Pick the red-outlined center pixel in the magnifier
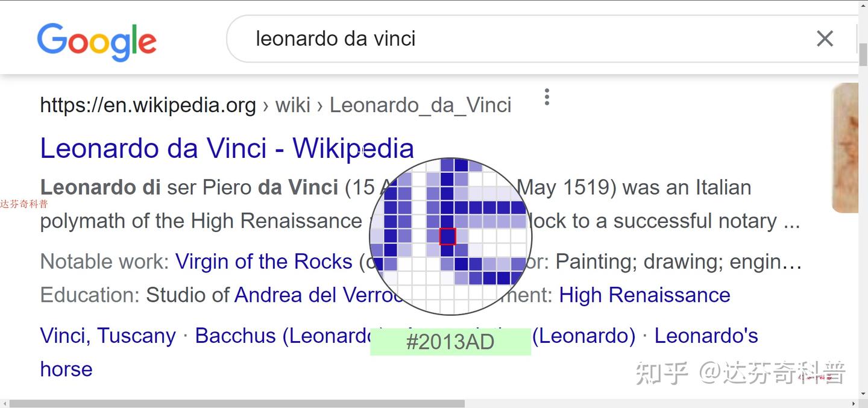Screen dimensions: 868x408 pyautogui.click(x=447, y=236)
